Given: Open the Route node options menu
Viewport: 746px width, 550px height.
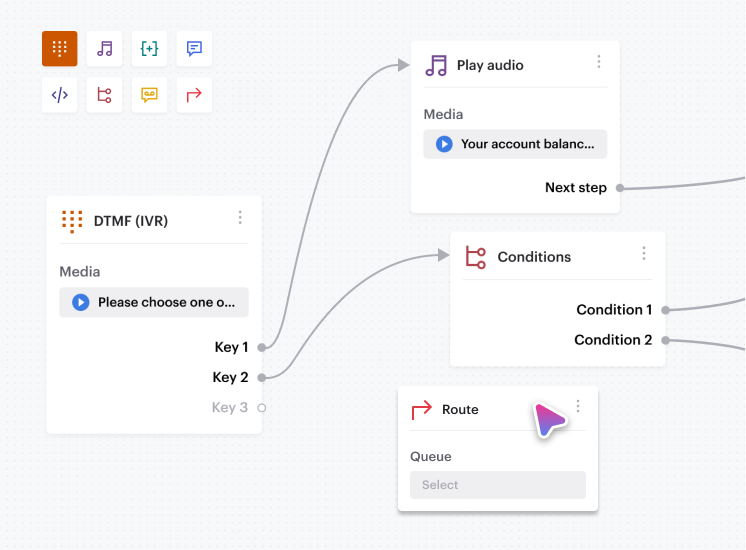Looking at the screenshot, I should click(578, 406).
